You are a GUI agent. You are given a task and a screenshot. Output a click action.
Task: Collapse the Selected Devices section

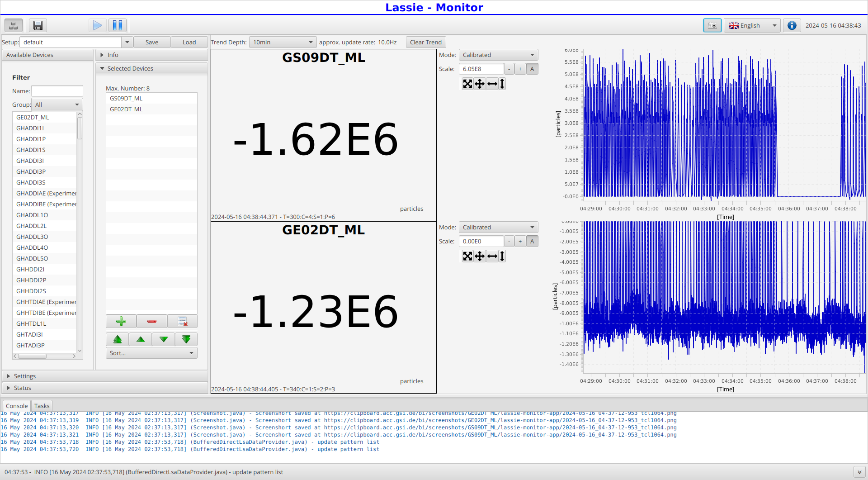[152, 68]
